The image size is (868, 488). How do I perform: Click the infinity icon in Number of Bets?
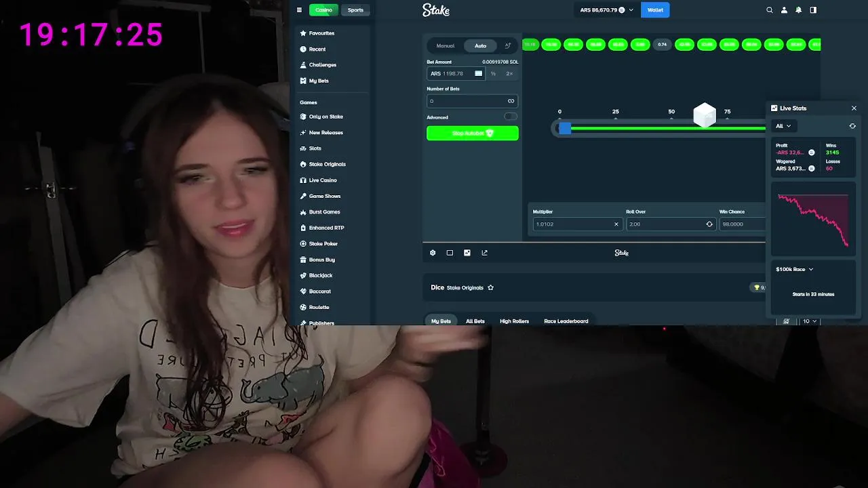click(x=511, y=101)
